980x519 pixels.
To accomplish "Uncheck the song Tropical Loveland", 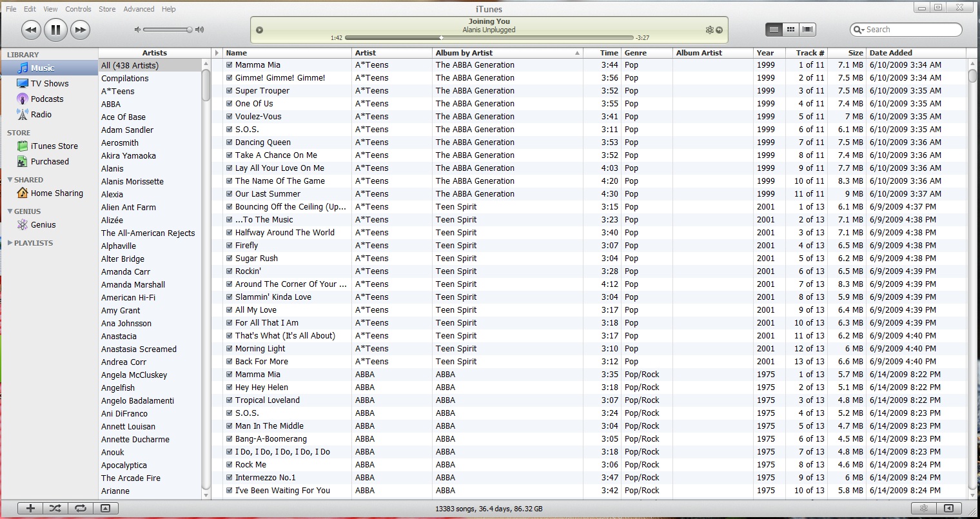I will point(230,400).
